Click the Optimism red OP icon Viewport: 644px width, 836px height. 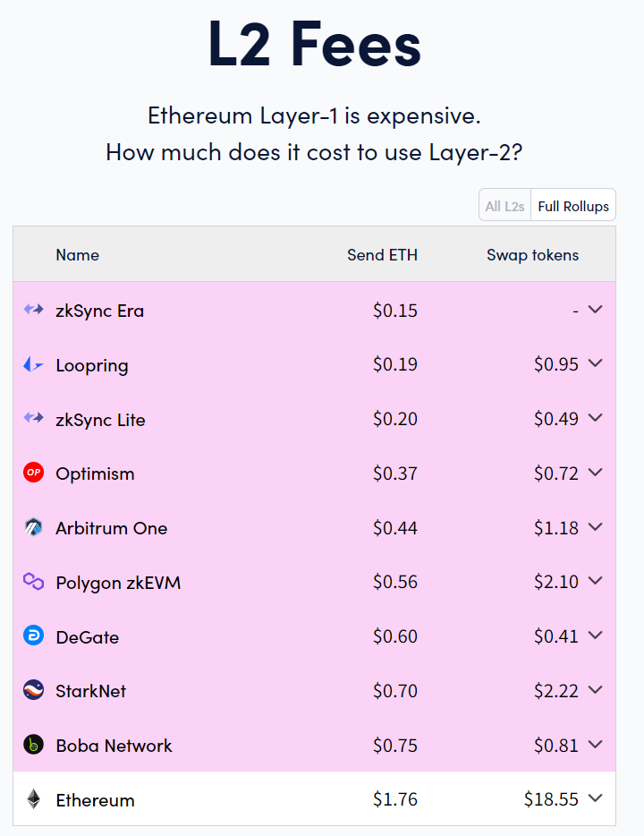pyautogui.click(x=33, y=473)
